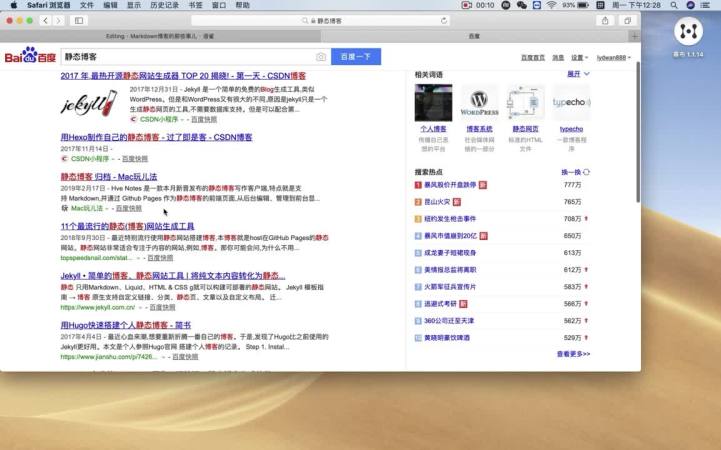Open hot search 纽约发生枪击事件
Viewport: 721px width, 450px height.
tap(450, 219)
